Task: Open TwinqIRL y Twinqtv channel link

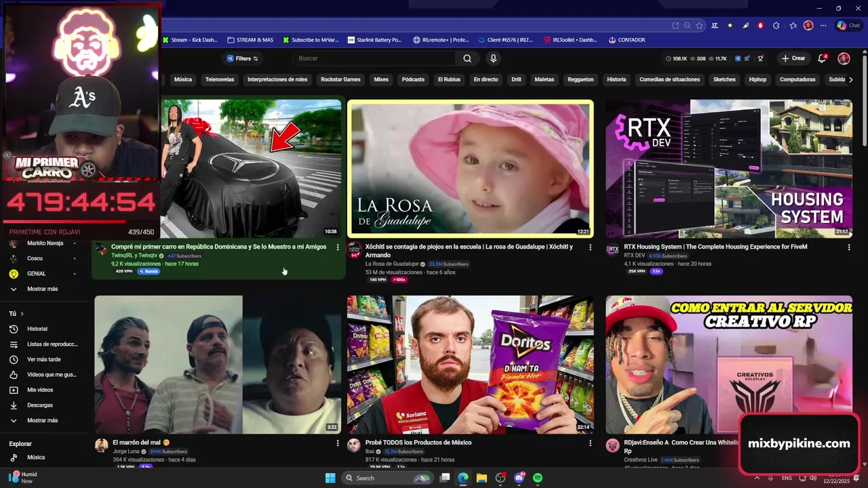Action: coord(134,256)
